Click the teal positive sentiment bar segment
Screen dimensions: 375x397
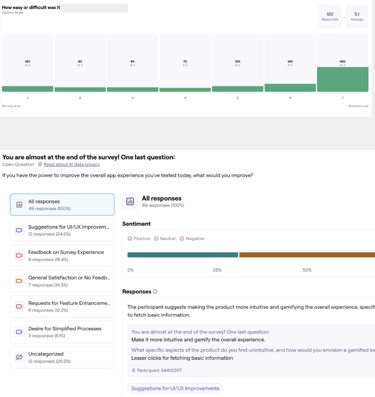(183, 255)
